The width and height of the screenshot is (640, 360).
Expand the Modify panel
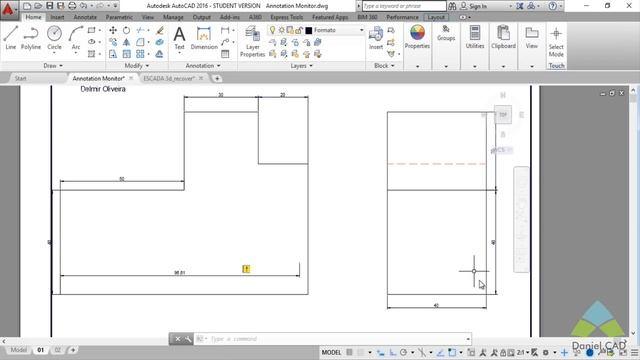pos(137,66)
